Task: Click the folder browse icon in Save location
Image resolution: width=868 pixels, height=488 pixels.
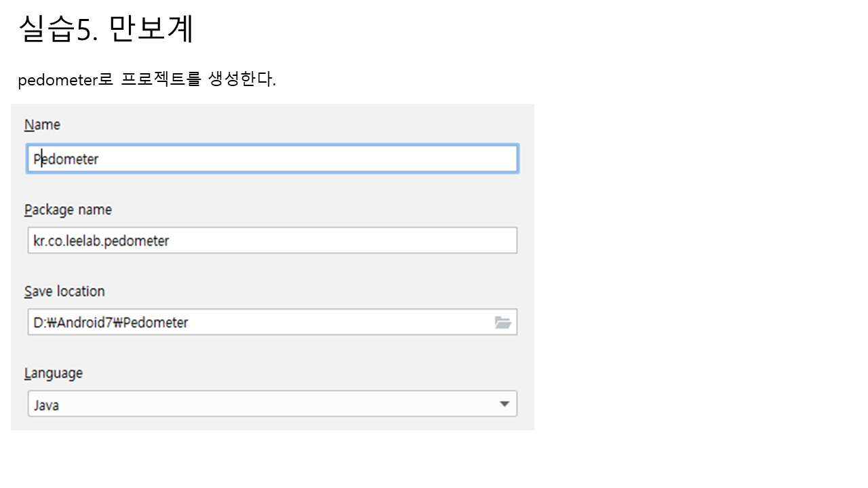Action: (x=502, y=323)
